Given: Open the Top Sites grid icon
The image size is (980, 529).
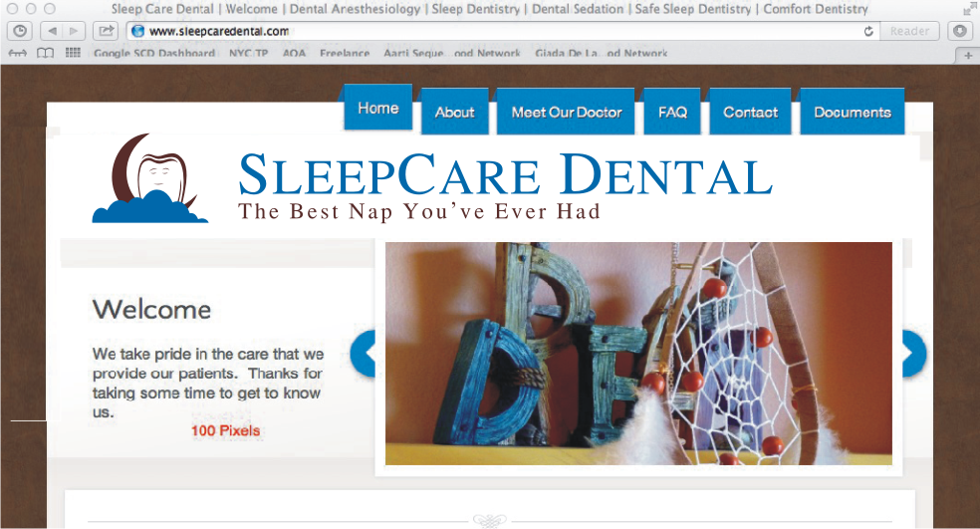Looking at the screenshot, I should [x=73, y=53].
